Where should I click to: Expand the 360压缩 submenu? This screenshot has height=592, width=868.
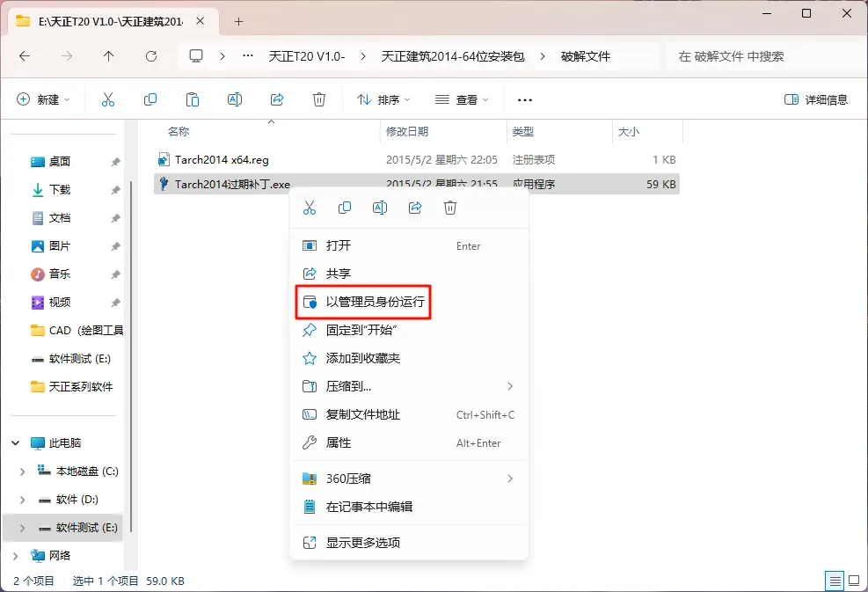click(x=510, y=479)
